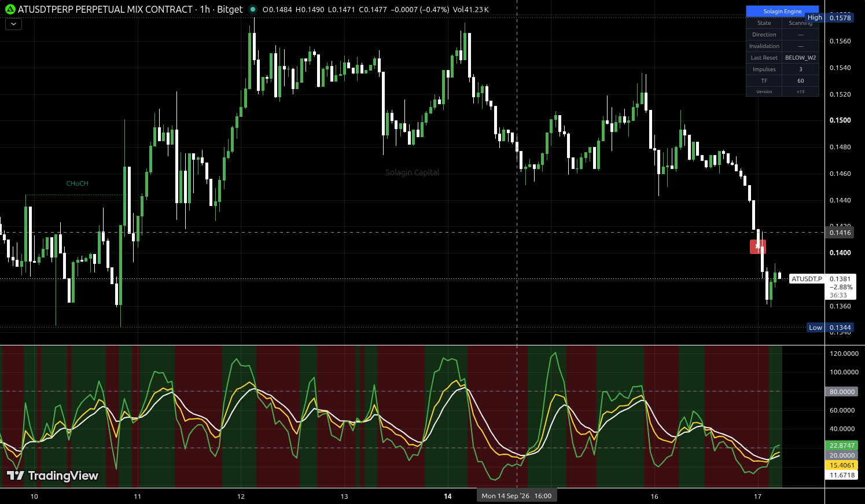
Task: Click the low value L0.1471
Action: tap(341, 10)
